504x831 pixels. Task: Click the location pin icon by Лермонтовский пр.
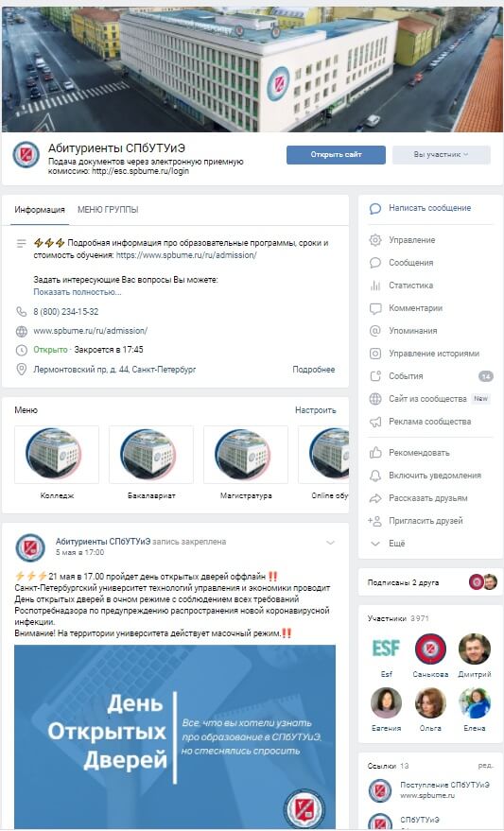21,370
